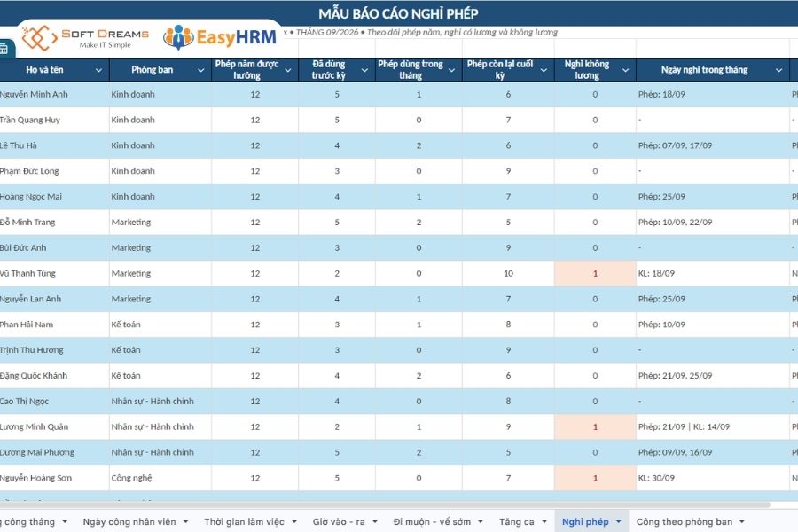Image resolution: width=798 pixels, height=532 pixels.
Task: Select Cao Thị Ngọc's Nhân sự - Hành chính cell
Action: click(x=160, y=401)
